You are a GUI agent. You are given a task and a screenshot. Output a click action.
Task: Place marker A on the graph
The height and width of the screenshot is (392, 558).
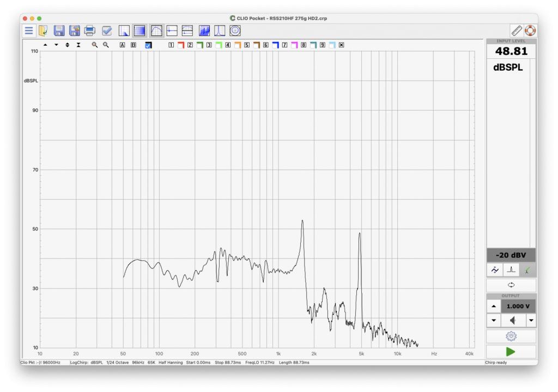pos(123,45)
